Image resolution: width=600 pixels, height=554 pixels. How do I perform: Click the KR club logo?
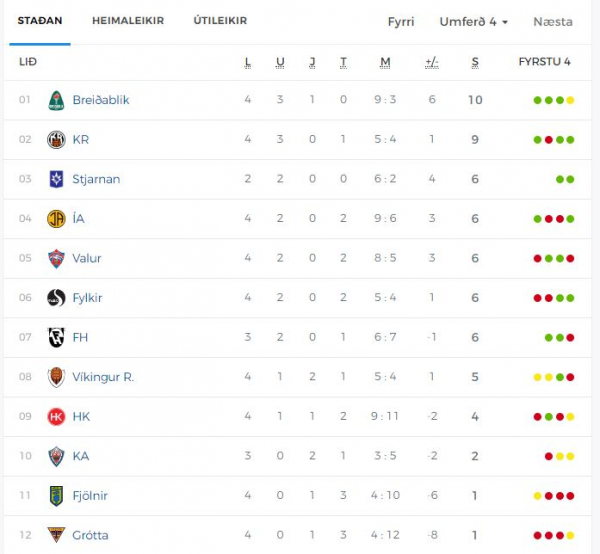tap(56, 140)
